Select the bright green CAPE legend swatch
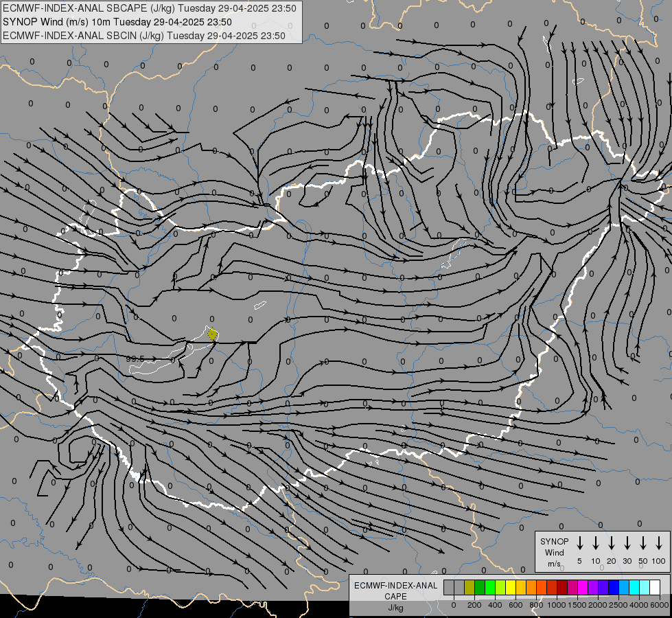672x618 pixels. pyautogui.click(x=490, y=587)
